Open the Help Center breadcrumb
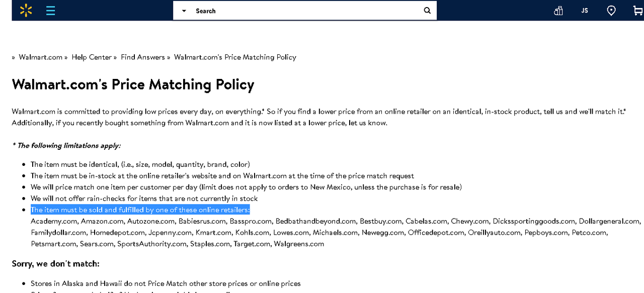This screenshot has height=293, width=644. 92,57
